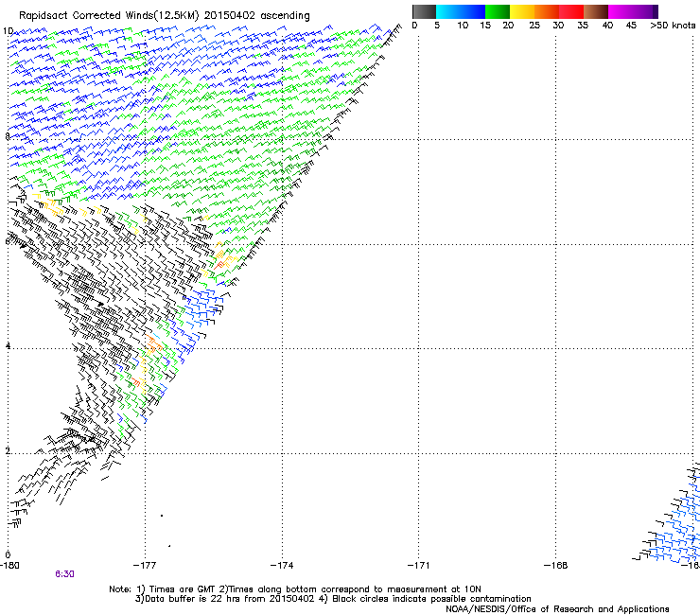Viewport: 700px width, 615px height.
Task: Click the legend label '25'
Action: tap(534, 26)
